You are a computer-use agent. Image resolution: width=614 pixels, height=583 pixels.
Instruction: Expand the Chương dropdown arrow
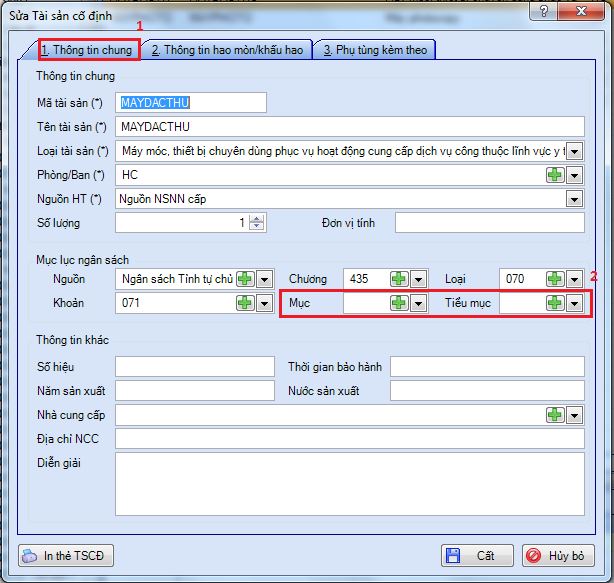pyautogui.click(x=418, y=279)
